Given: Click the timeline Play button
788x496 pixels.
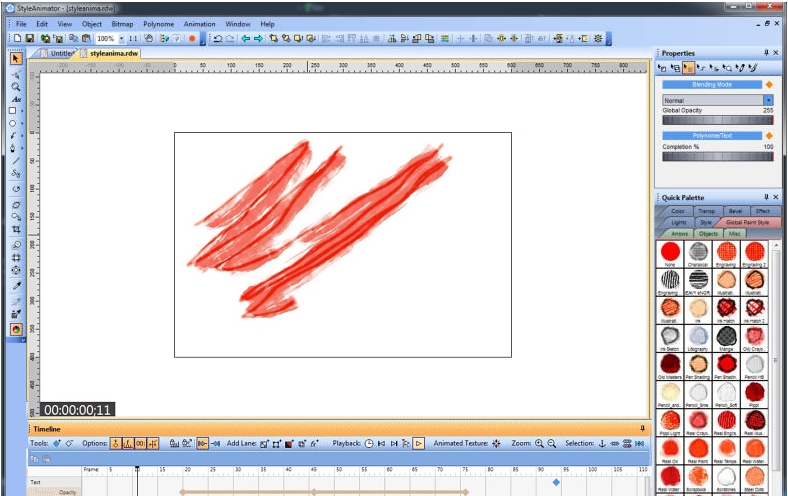Looking at the screenshot, I should click(x=418, y=443).
